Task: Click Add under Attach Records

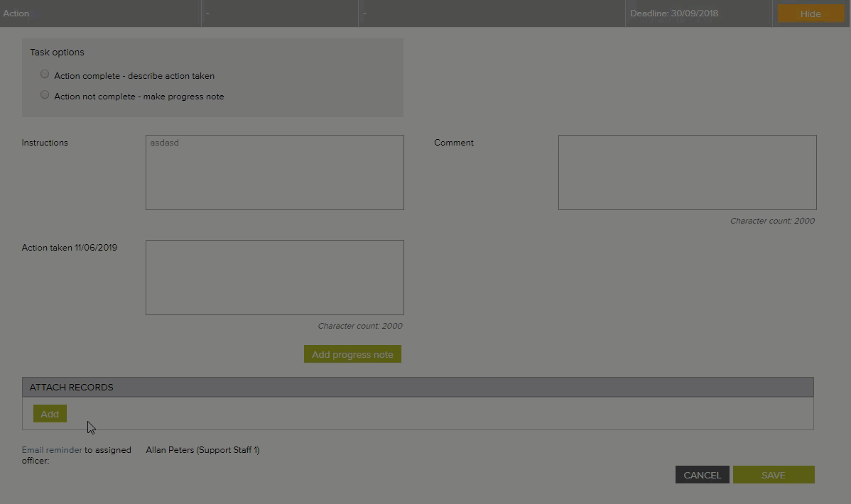Action: (50, 414)
